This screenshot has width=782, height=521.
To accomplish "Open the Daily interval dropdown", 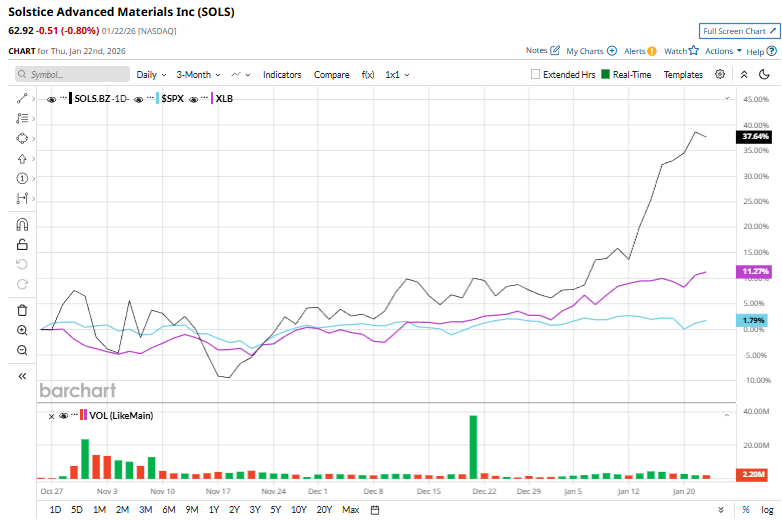I will 151,74.
